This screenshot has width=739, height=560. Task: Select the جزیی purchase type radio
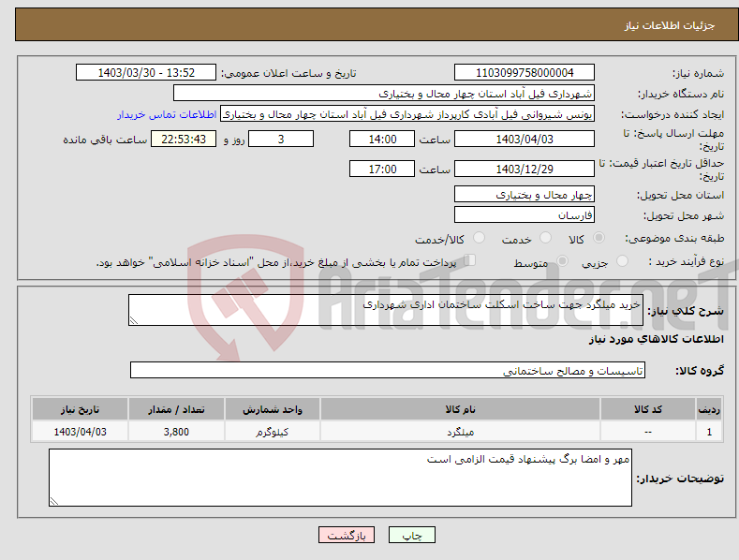pyautogui.click(x=622, y=260)
